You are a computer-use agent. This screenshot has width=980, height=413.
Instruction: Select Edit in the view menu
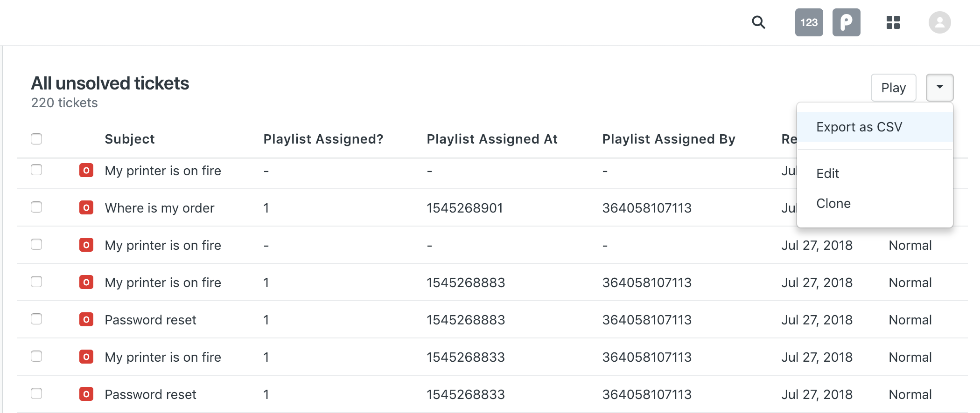tap(827, 173)
